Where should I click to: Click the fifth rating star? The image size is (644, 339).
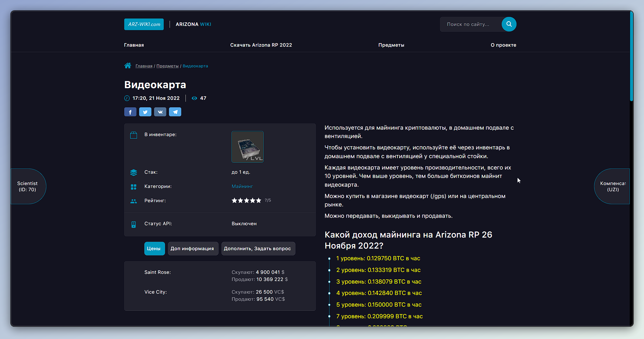258,201
